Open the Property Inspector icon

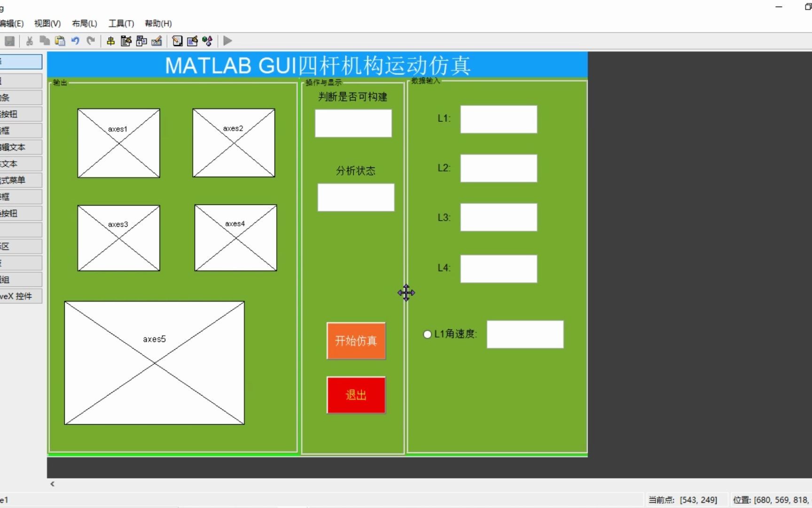[192, 41]
